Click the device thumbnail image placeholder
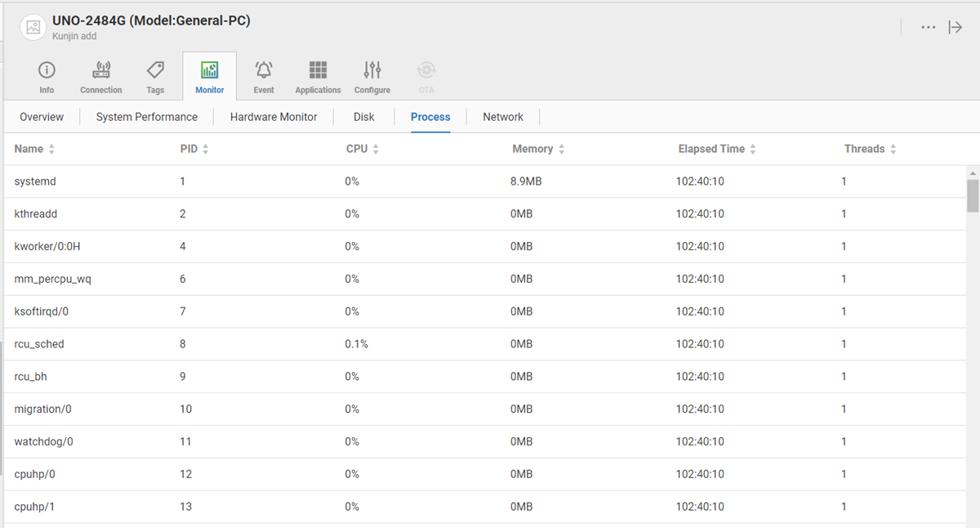The image size is (980, 528). 33,27
